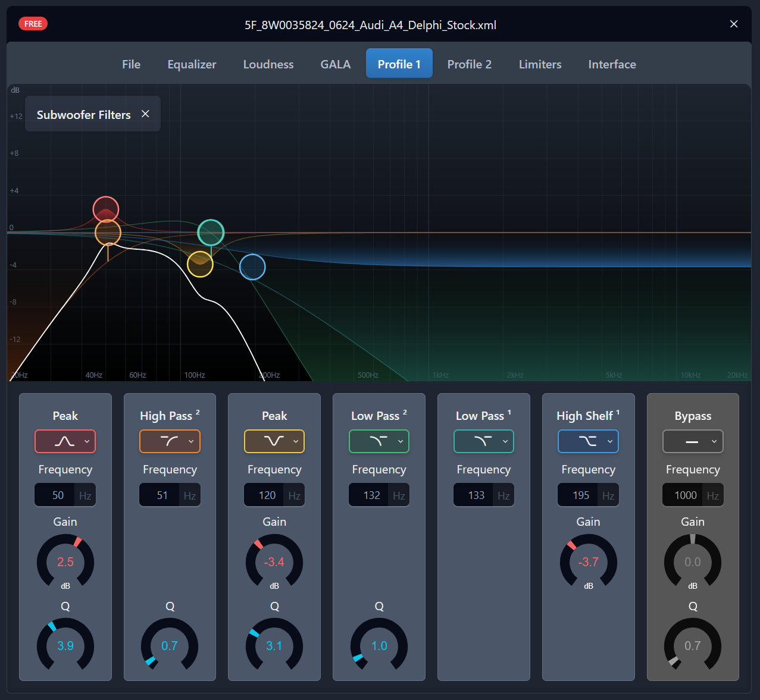This screenshot has width=760, height=700.
Task: Dismiss the Subwoofer Filters label
Action: (x=145, y=114)
